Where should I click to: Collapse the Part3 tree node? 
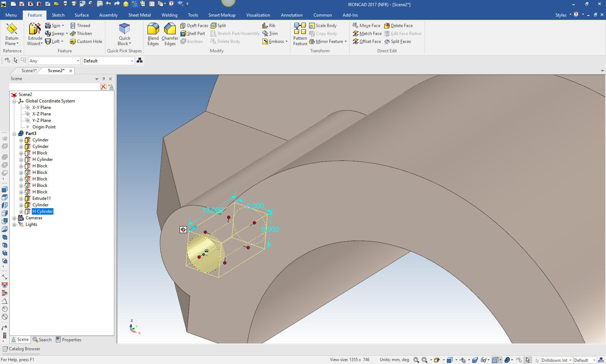(x=14, y=134)
